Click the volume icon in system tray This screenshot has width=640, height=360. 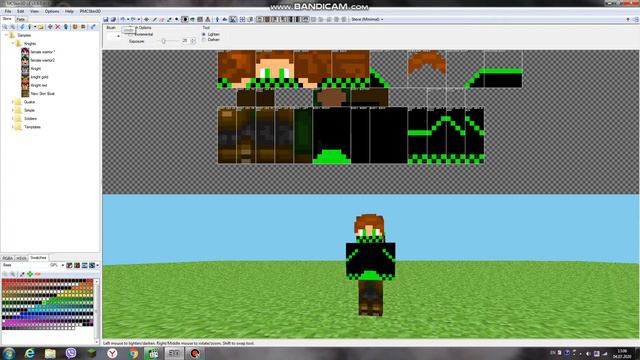[588, 353]
